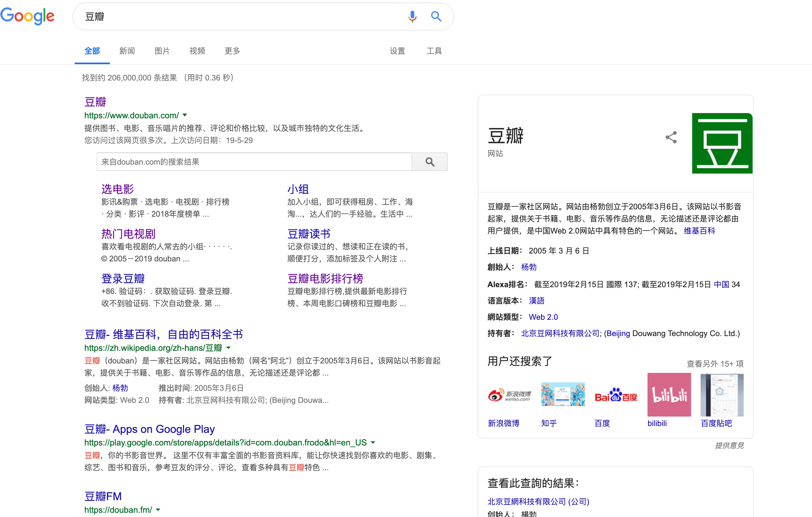Switch to the 图片 tab

tap(162, 51)
